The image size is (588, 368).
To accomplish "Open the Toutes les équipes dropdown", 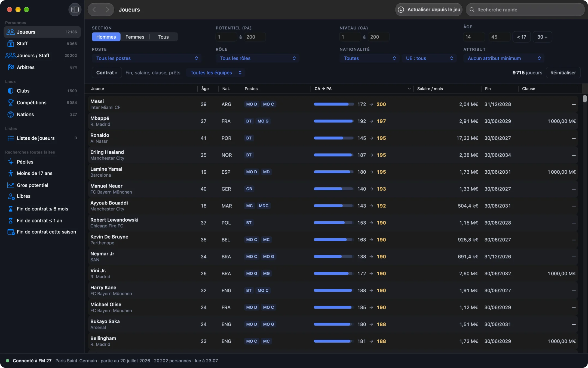I will pyautogui.click(x=216, y=73).
